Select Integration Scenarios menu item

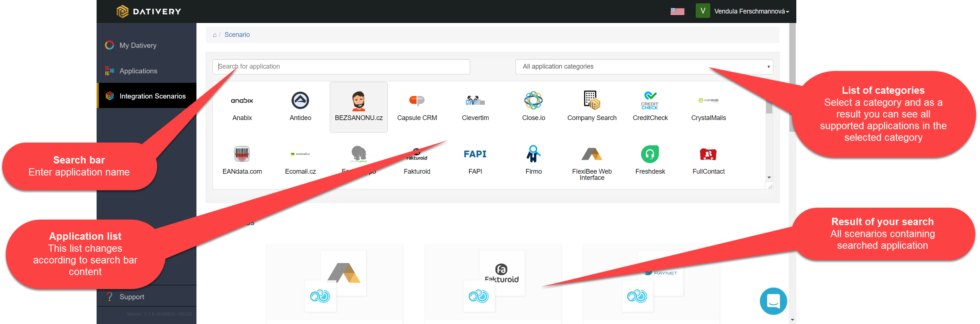coord(147,96)
